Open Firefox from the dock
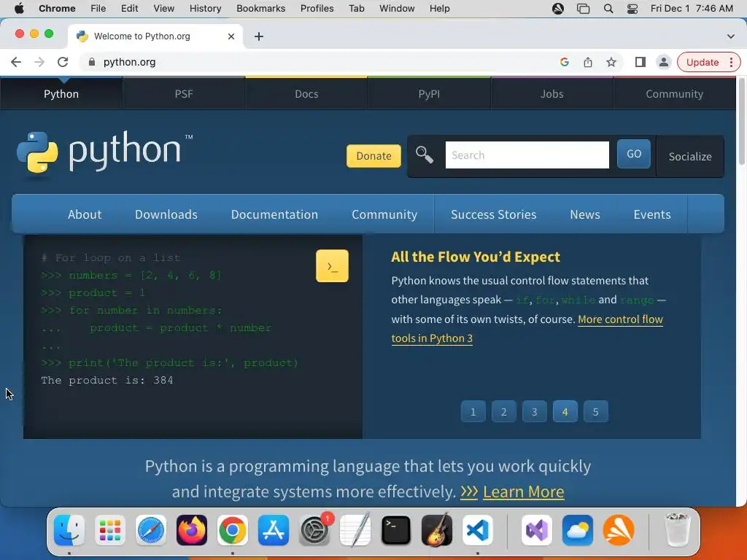This screenshot has width=747, height=560. (192, 530)
